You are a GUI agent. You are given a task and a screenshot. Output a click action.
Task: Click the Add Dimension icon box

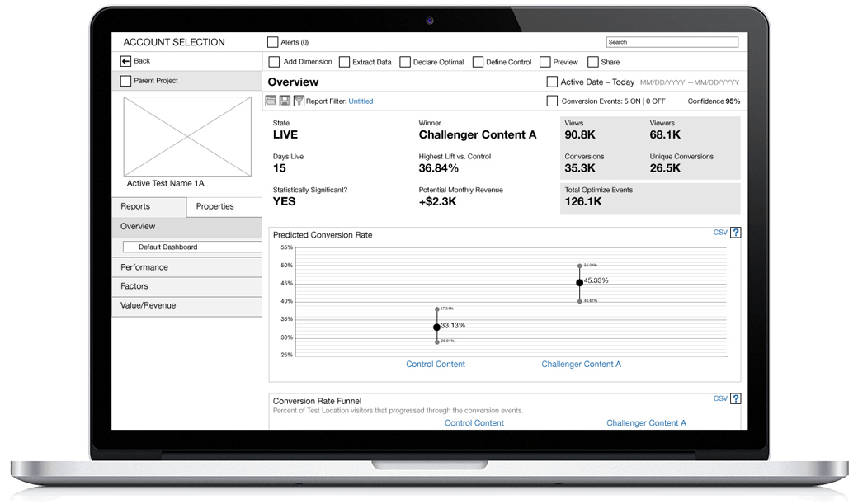pos(274,62)
